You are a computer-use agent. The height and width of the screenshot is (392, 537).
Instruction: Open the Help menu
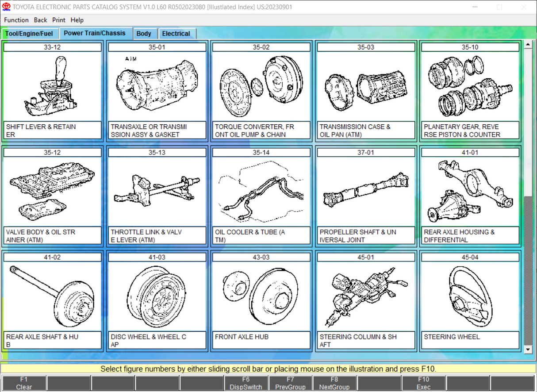coord(77,20)
